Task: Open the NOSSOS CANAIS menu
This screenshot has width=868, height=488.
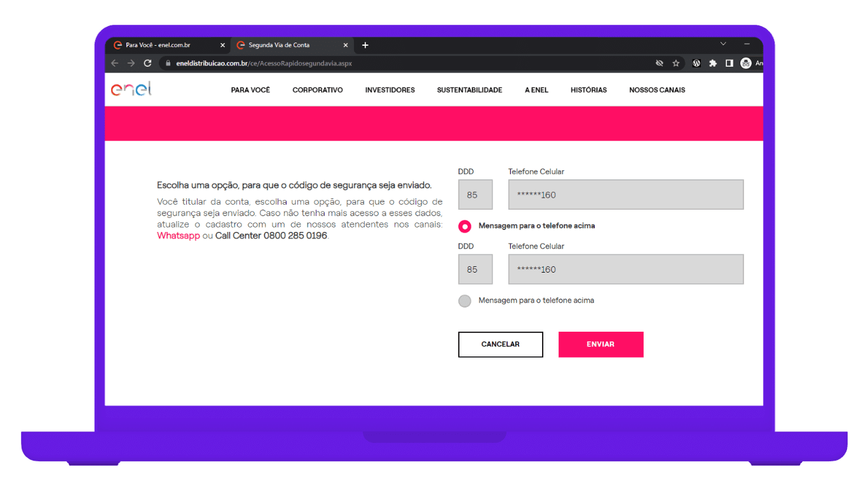Action: (x=657, y=90)
